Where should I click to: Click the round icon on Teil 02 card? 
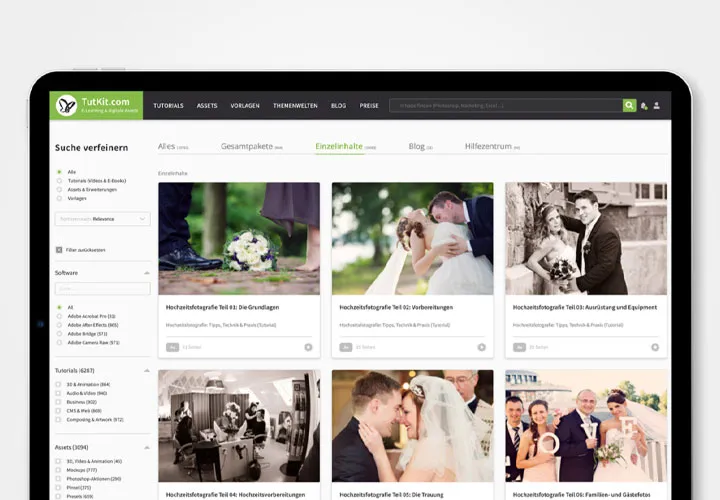tap(481, 348)
